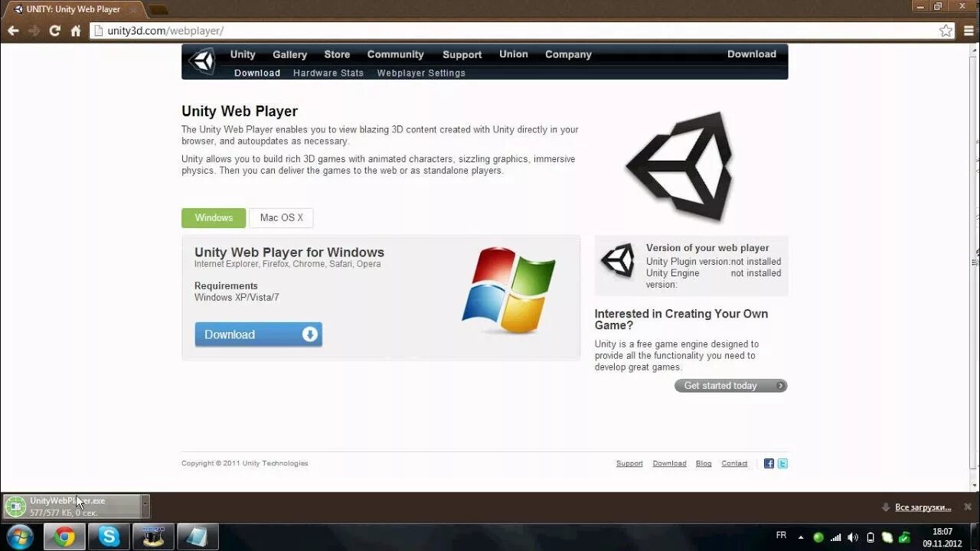980x551 pixels.
Task: Bookmark this page with the star icon
Action: [x=946, y=31]
